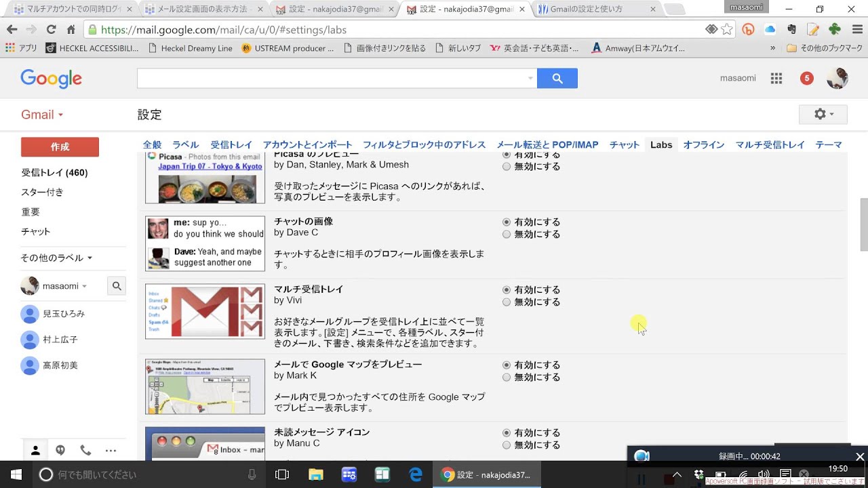Click the screen recorder camera icon
Image resolution: width=868 pixels, height=488 pixels.
pos(642,456)
